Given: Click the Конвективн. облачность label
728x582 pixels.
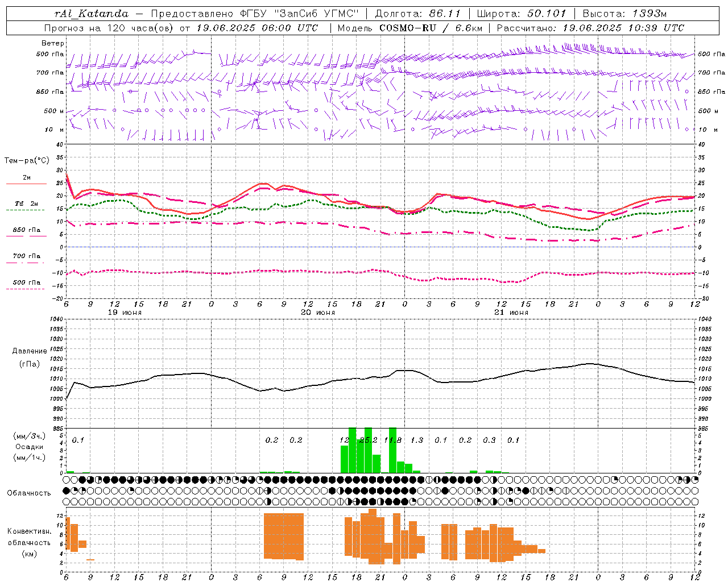Looking at the screenshot, I should (x=30, y=537).
